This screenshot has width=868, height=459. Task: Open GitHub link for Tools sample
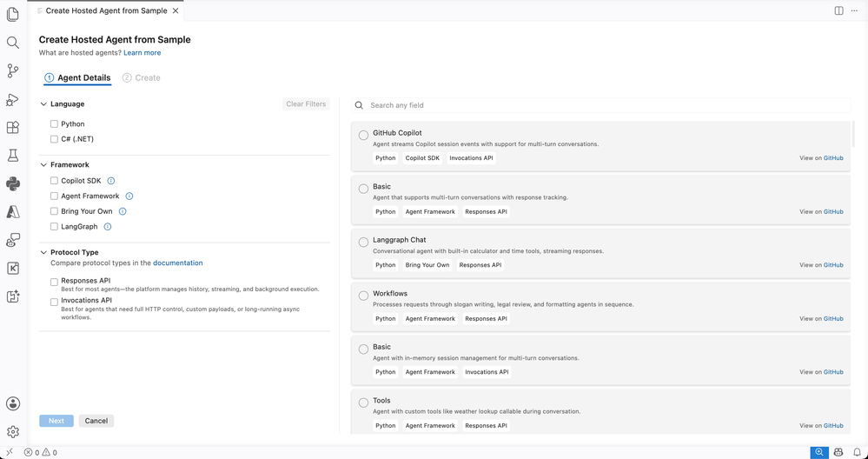click(833, 425)
